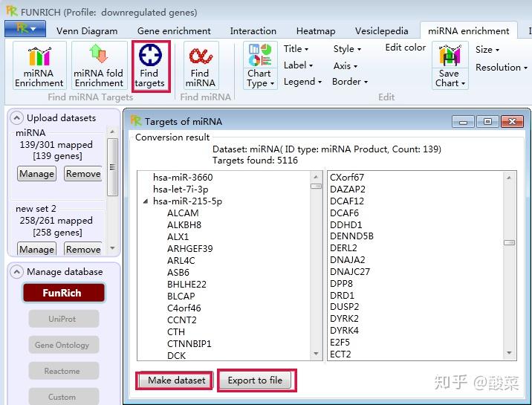Open the Resolution dropdown
This screenshot has height=405, width=532.
(x=501, y=67)
